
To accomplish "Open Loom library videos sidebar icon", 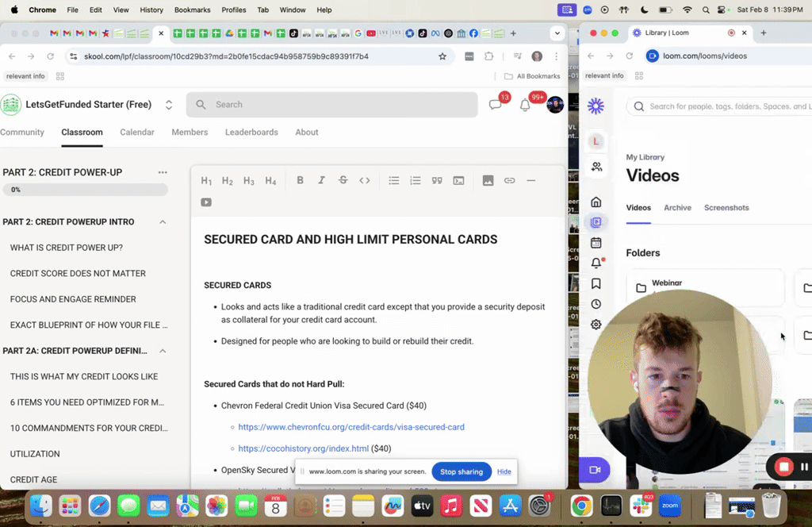I will 596,222.
